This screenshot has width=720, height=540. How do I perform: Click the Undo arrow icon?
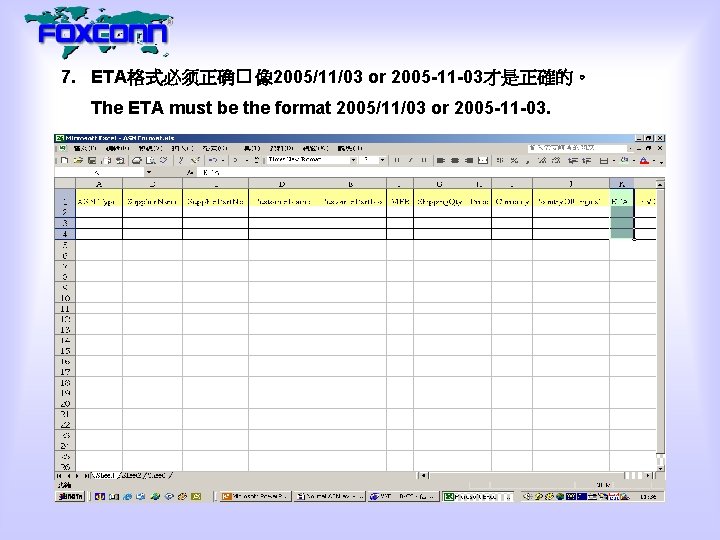point(213,160)
